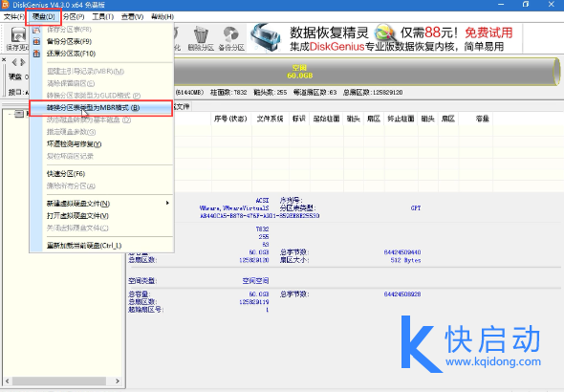Click the 84424509440 total bytes value
The image size is (564, 392).
(x=402, y=252)
